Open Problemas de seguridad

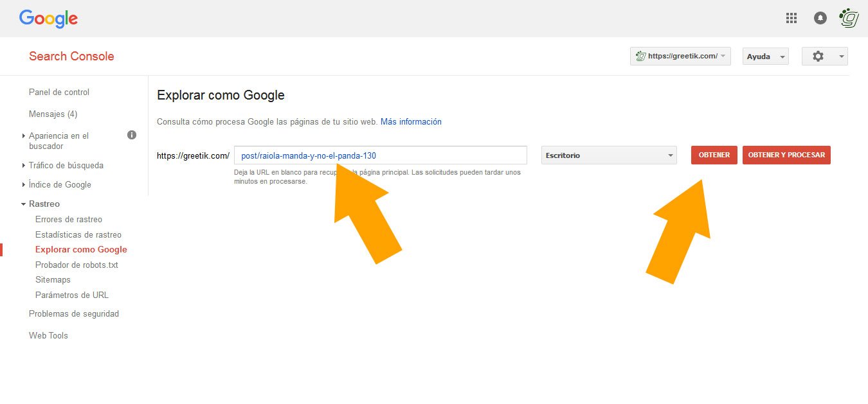(74, 313)
